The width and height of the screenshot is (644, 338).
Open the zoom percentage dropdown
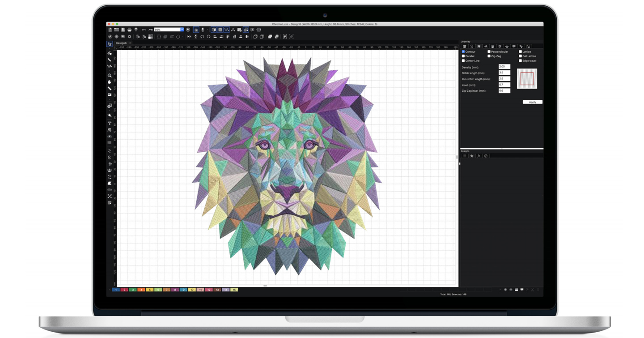182,30
